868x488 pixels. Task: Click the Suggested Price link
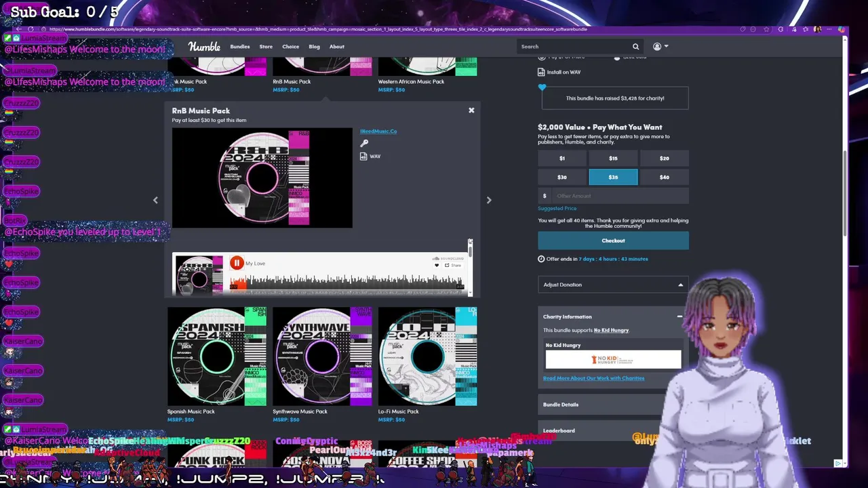557,209
